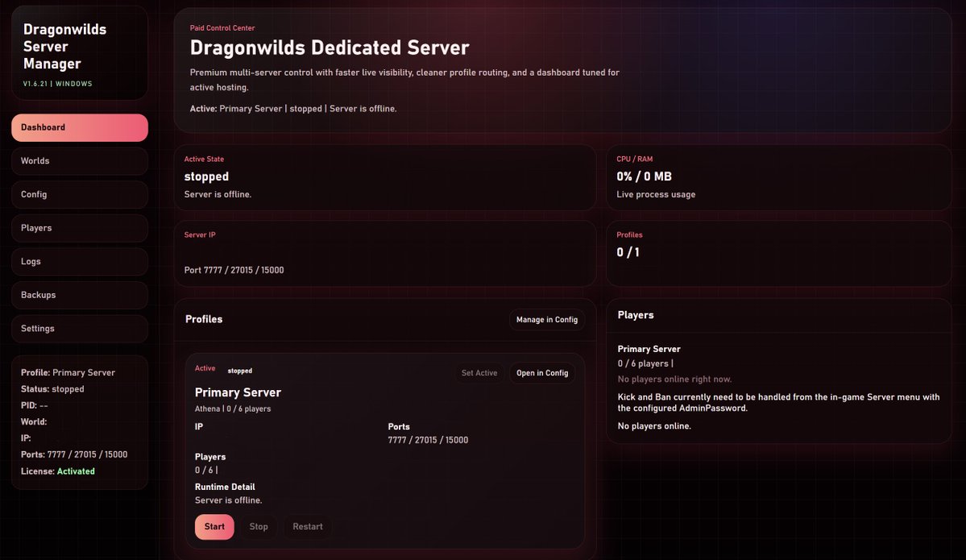Click the 'Active State' label

pos(204,160)
